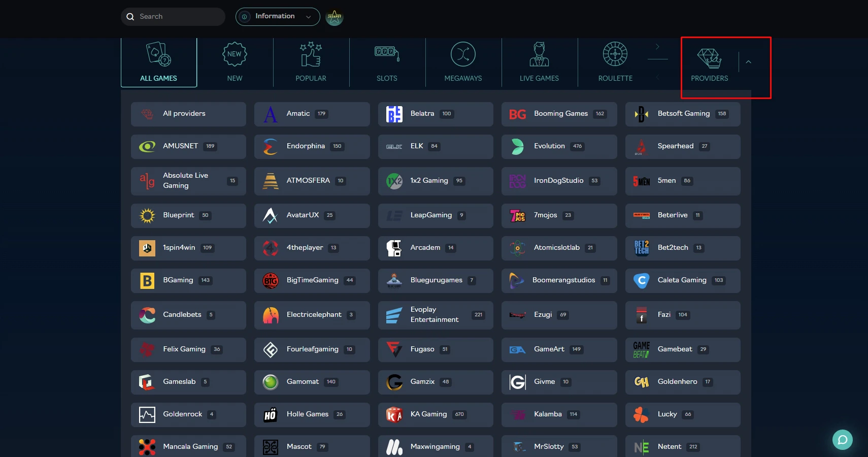Select the Slots category tab
868x457 pixels.
pos(387,62)
